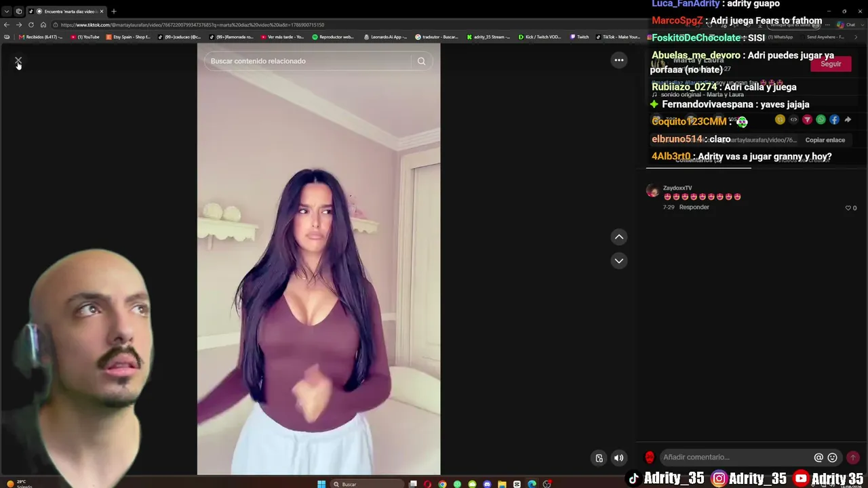This screenshot has height=488, width=868.
Task: Open CapCut from the taskbar
Action: (517, 484)
